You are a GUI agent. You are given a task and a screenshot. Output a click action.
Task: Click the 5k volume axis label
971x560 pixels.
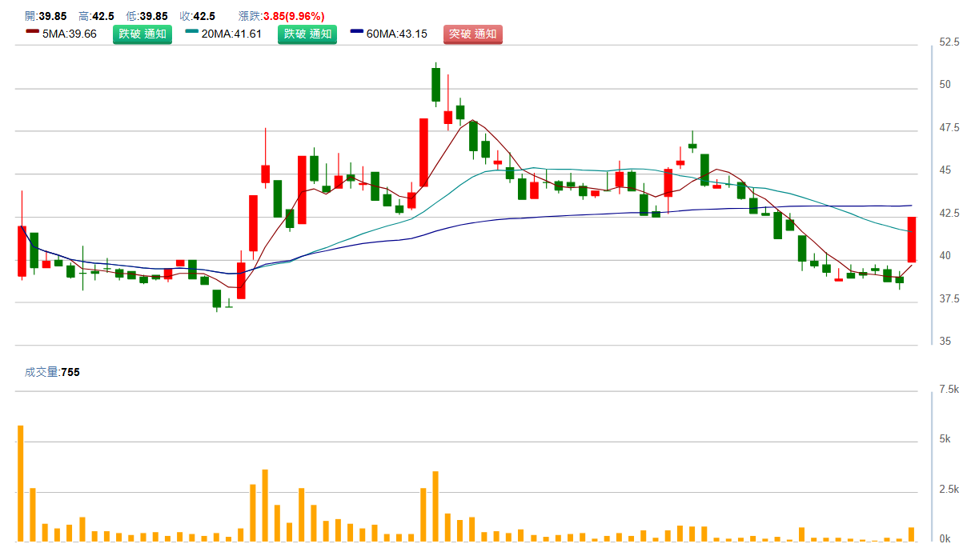pyautogui.click(x=945, y=439)
